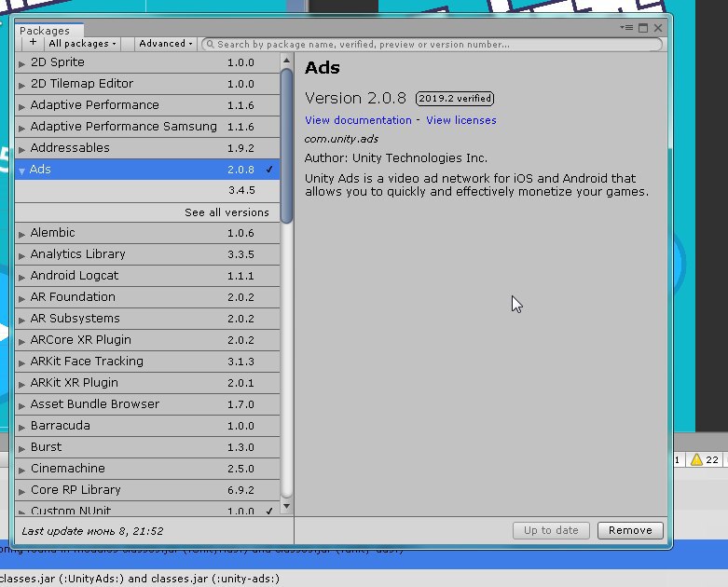Expand the ARCore XR Plugin arrow
This screenshot has width=728, height=587.
[x=21, y=341]
